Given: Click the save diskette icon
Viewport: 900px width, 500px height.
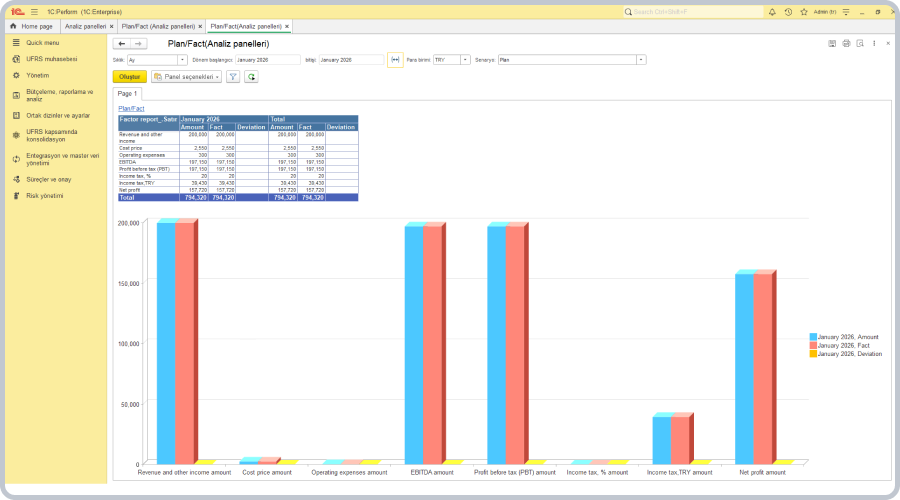Looking at the screenshot, I should 832,44.
